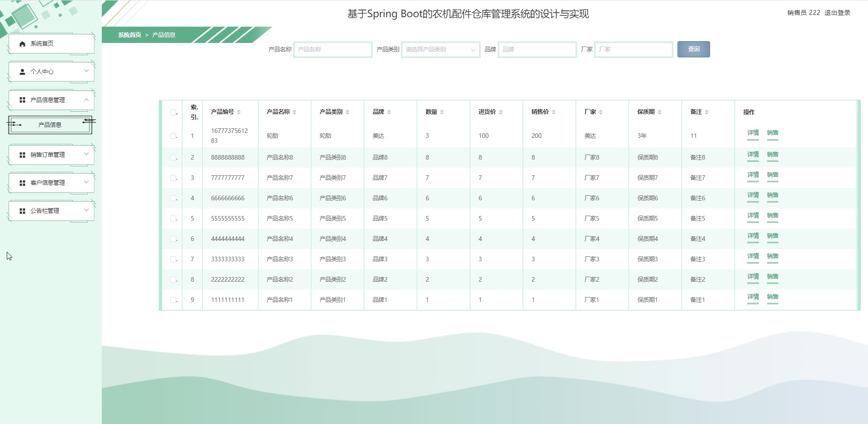Click the home icon beside 系统首页
Image resolution: width=868 pixels, height=424 pixels.
pos(22,44)
